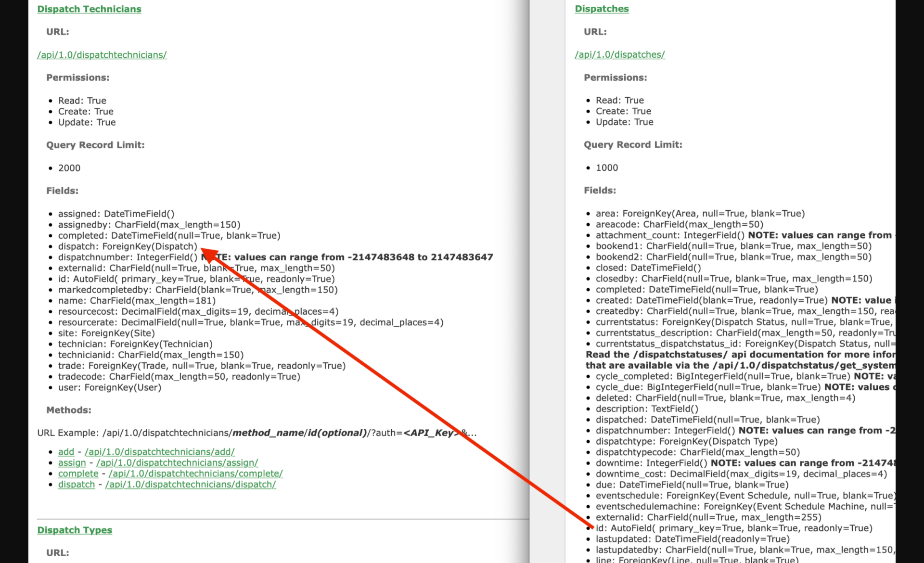Click 'site: ForeignKey(Site)' field line
The width and height of the screenshot is (924, 563).
click(x=106, y=333)
